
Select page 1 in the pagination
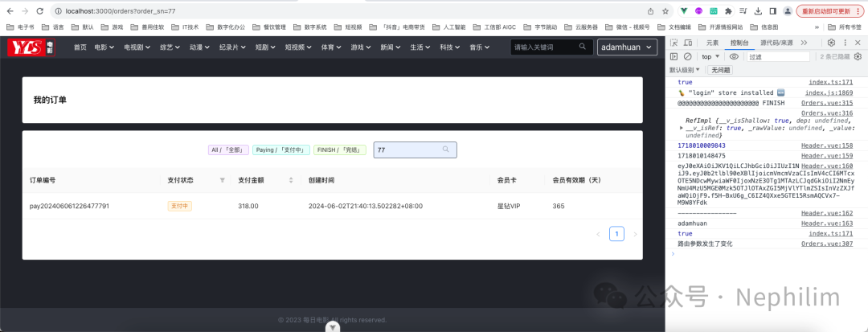point(616,234)
